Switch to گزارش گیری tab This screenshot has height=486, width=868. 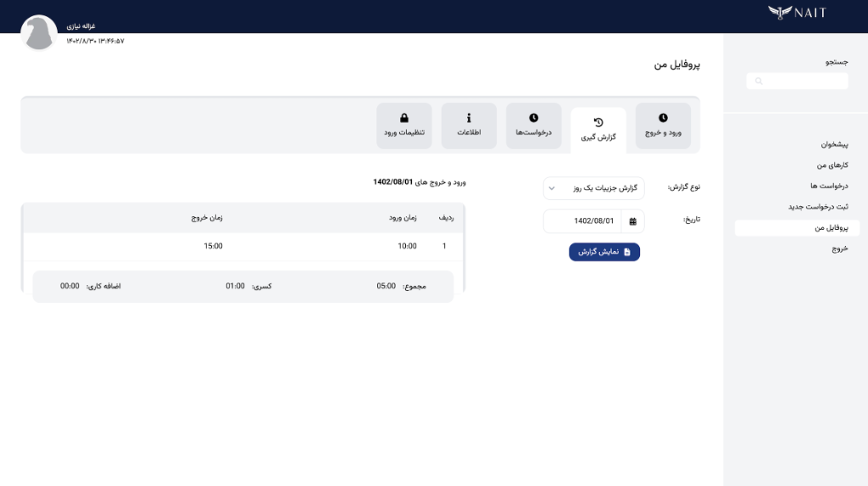click(598, 131)
